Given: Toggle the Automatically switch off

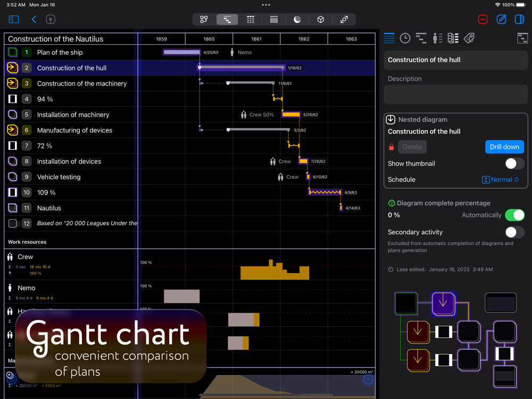Looking at the screenshot, I should [514, 215].
